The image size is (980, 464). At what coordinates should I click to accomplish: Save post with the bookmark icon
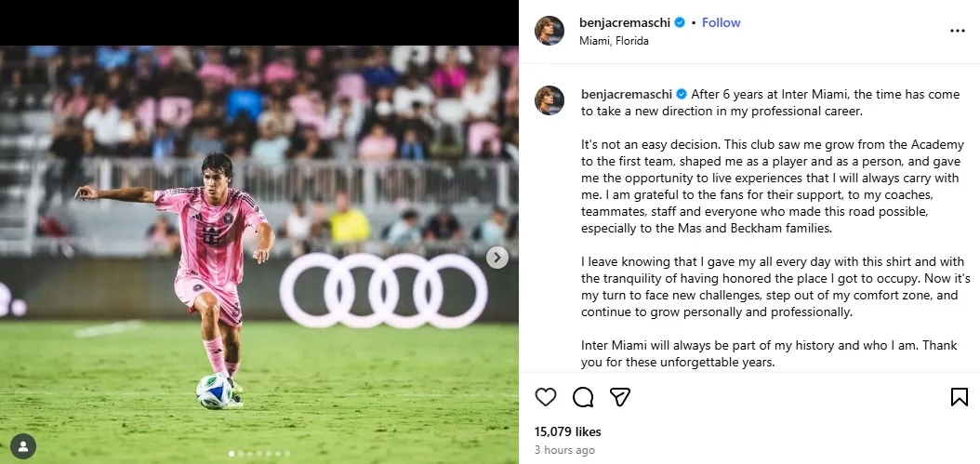tap(959, 397)
